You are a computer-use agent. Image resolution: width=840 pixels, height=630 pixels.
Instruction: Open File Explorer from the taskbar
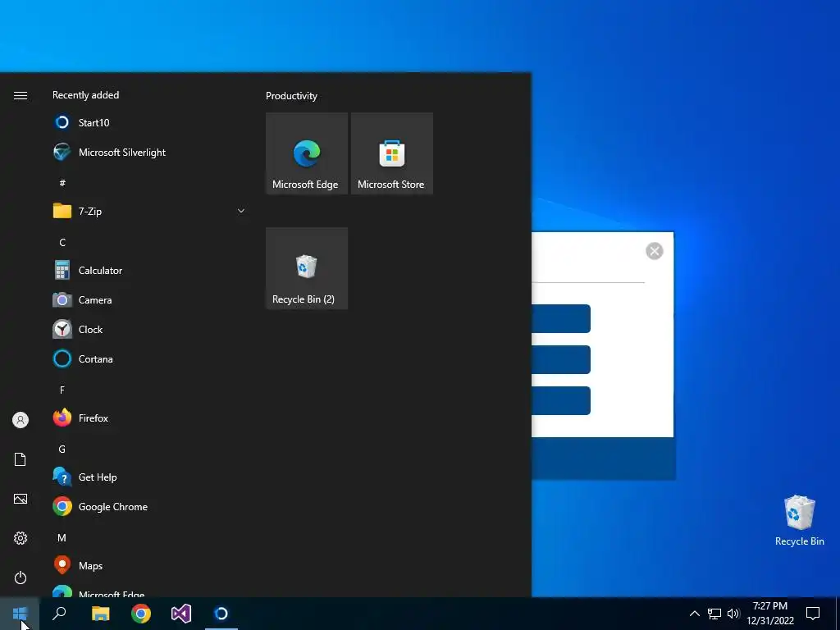point(100,614)
